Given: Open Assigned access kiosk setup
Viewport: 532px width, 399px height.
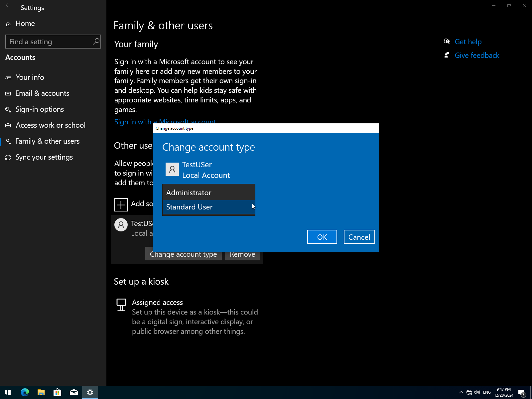Looking at the screenshot, I should (x=157, y=303).
